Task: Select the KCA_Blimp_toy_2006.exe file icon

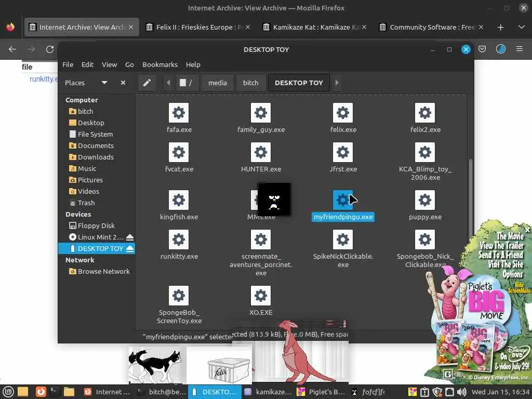Action: (425, 152)
